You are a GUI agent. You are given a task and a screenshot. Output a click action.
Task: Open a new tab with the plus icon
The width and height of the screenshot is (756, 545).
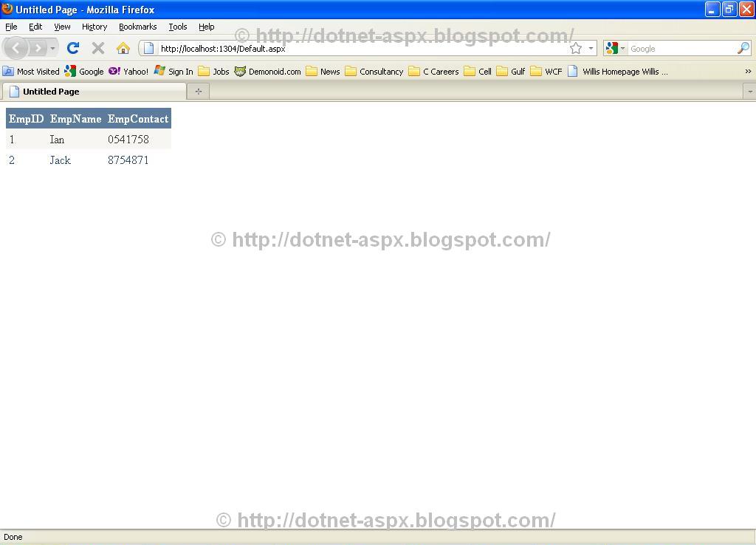click(x=198, y=91)
